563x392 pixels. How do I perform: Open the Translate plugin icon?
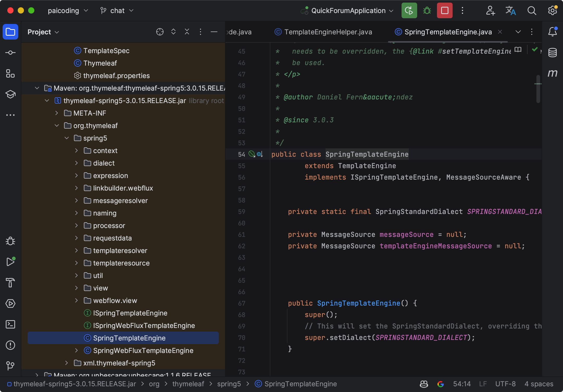pyautogui.click(x=511, y=11)
